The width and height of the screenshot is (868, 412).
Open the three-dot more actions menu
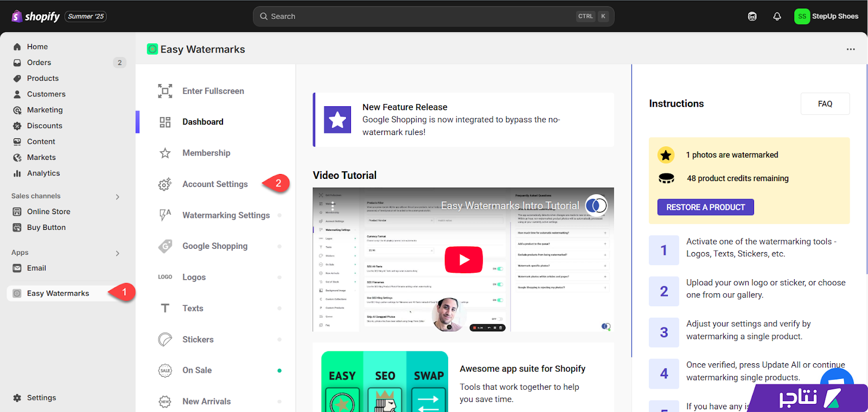851,49
